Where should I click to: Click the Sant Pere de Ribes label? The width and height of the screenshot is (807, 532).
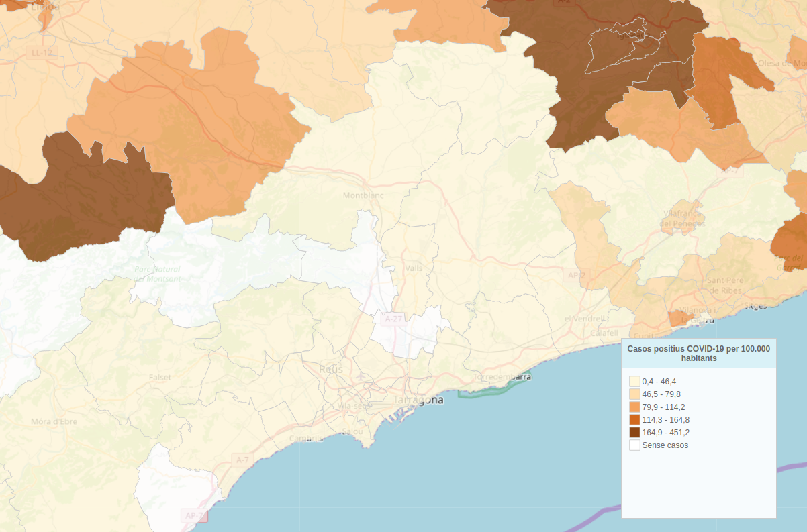(724, 286)
